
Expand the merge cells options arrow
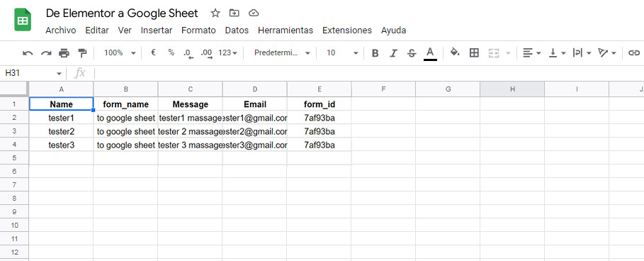coord(509,53)
